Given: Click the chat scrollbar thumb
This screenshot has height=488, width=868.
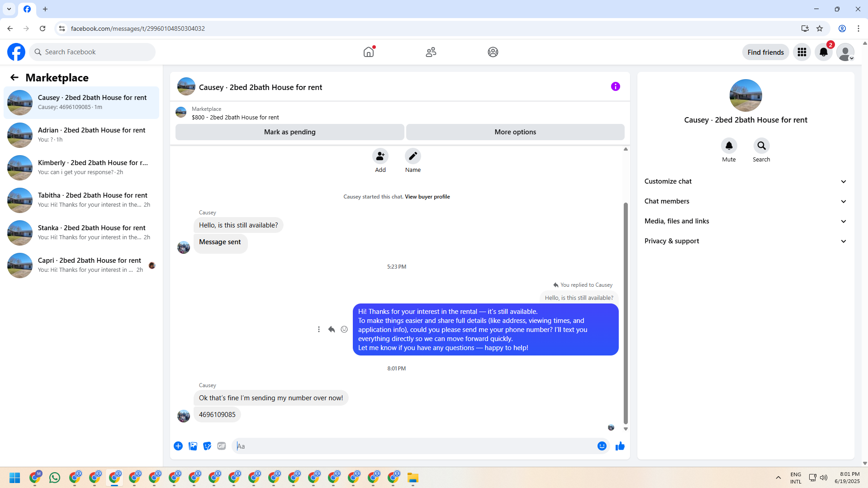Looking at the screenshot, I should pos(626,313).
